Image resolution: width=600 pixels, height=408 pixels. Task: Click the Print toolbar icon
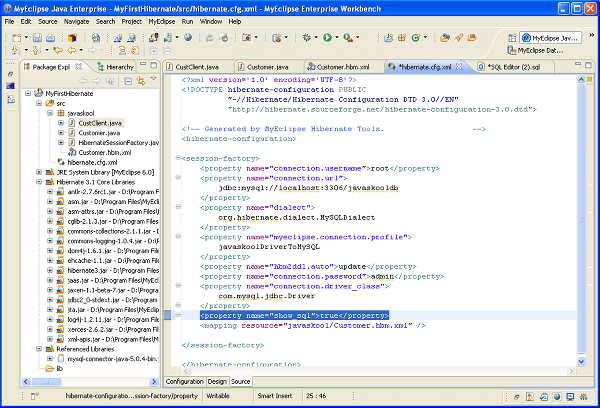coord(51,38)
